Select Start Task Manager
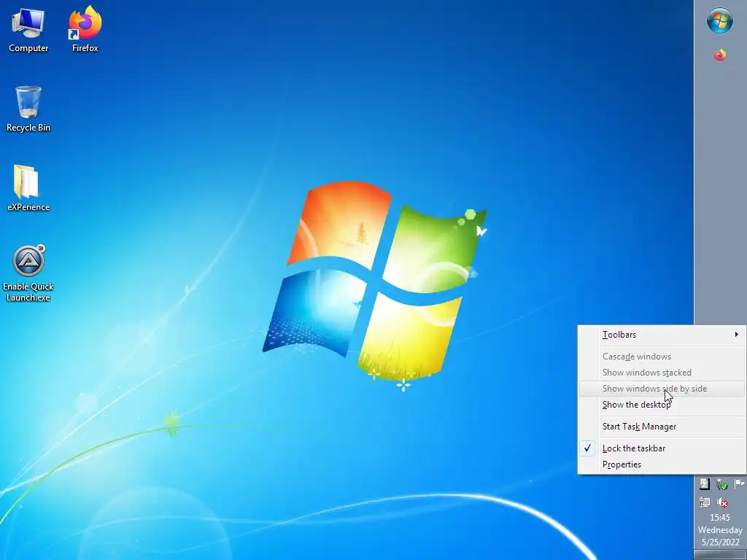The image size is (747, 560). pos(662,427)
